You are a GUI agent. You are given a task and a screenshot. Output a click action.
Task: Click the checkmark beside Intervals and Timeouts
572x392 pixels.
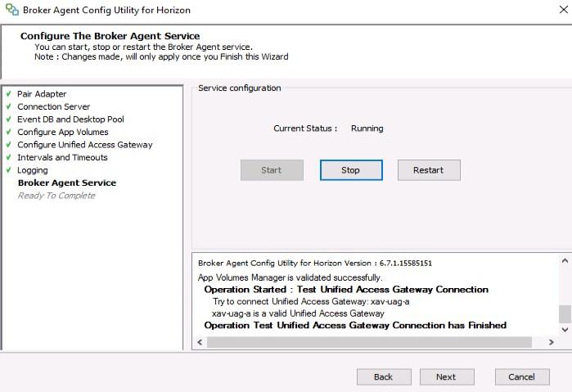click(9, 157)
